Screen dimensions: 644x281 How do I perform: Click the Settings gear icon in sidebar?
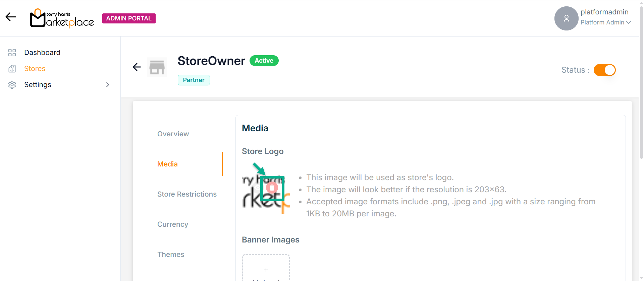[12, 85]
